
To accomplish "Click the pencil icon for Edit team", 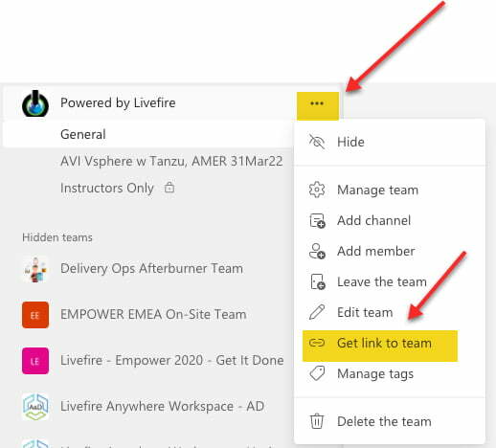I will (x=317, y=312).
